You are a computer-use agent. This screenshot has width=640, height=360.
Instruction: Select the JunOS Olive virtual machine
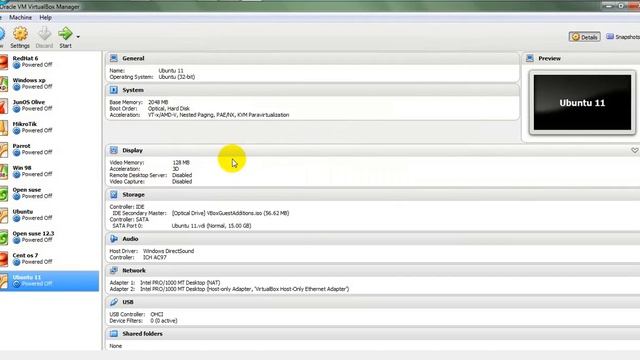[x=49, y=105]
